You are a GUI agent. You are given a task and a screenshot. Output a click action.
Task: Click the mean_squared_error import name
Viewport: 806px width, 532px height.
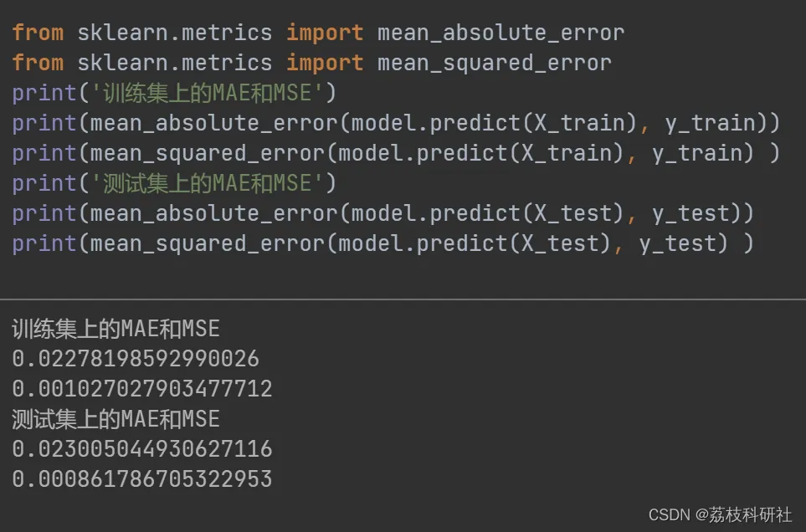pyautogui.click(x=494, y=64)
